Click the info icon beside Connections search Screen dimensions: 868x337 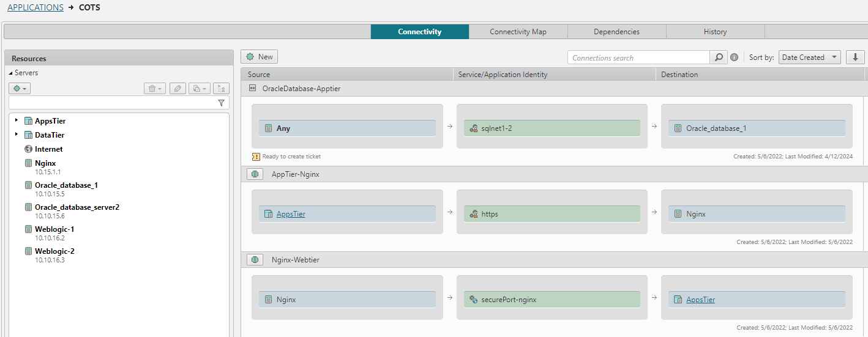click(734, 57)
